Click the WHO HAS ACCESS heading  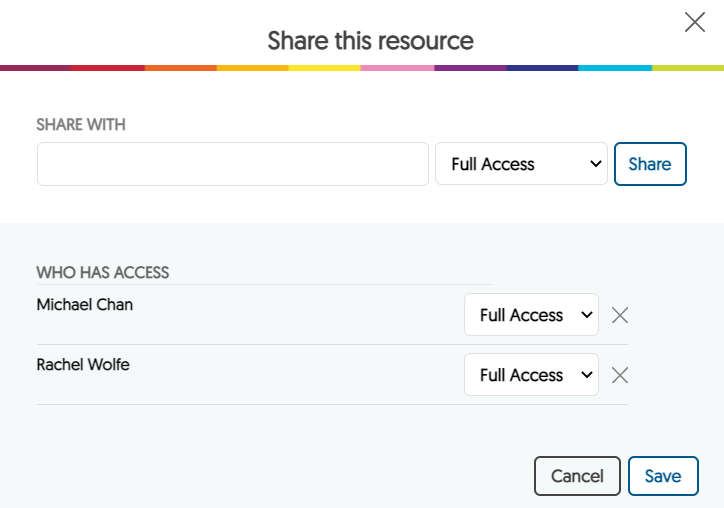pos(103,272)
